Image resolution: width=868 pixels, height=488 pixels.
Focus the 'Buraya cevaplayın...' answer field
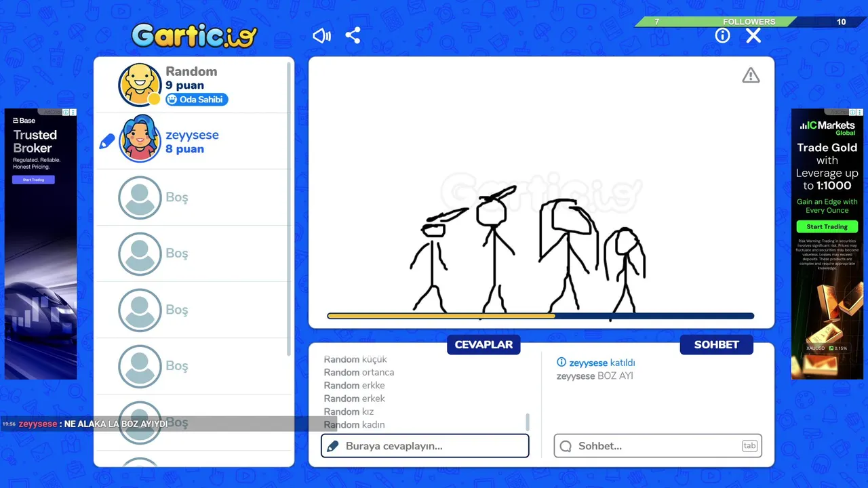click(x=425, y=446)
